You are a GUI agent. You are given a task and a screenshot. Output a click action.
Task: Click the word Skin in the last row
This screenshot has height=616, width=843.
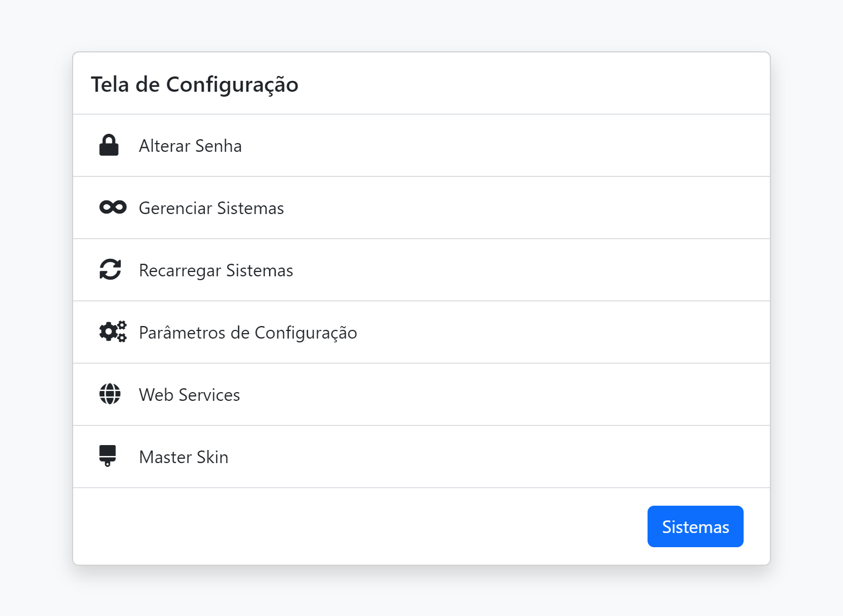pos(212,457)
